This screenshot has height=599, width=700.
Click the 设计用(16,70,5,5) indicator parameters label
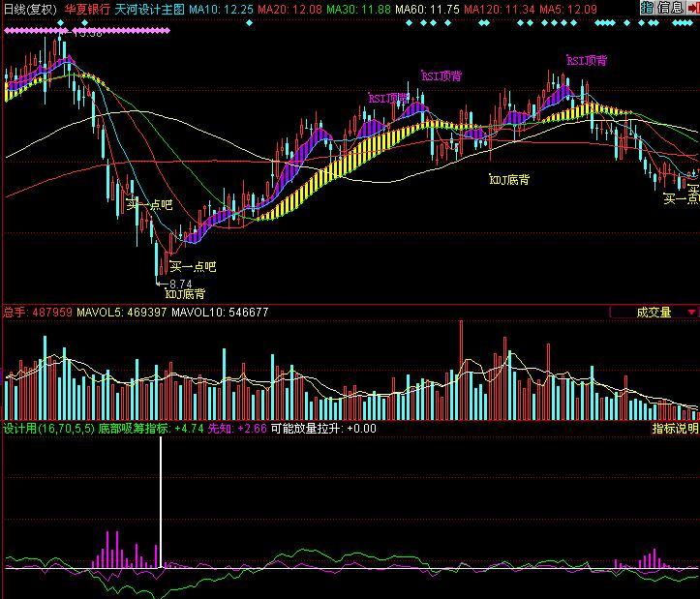point(47,429)
